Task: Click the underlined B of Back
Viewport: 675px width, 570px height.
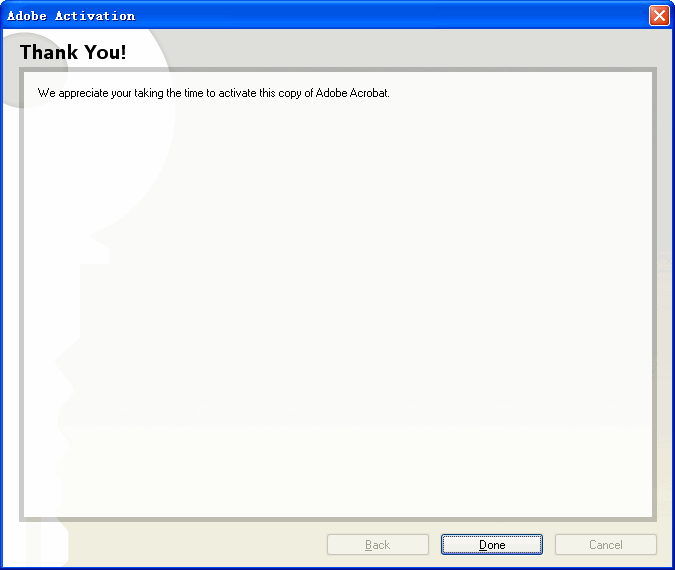Action: [368, 545]
